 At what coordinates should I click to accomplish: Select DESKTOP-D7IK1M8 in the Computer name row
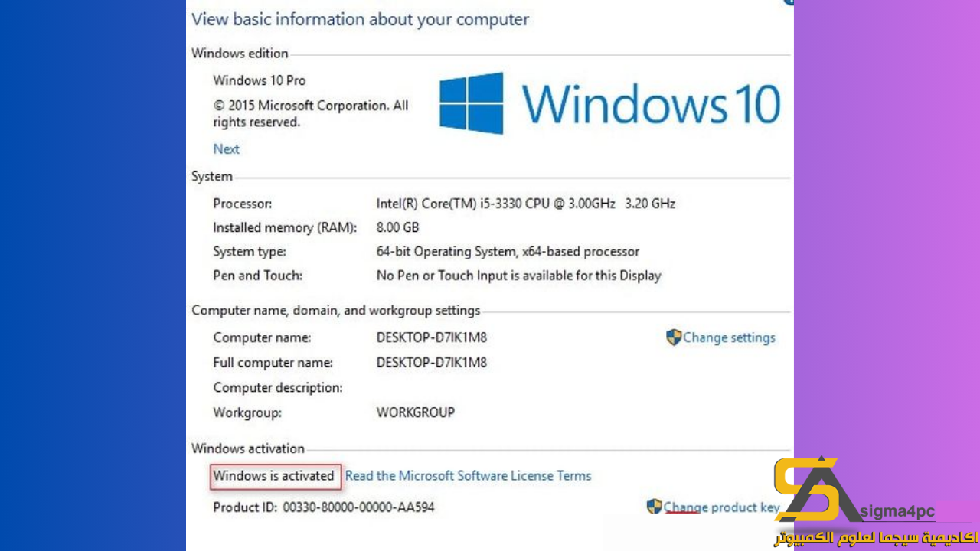432,337
